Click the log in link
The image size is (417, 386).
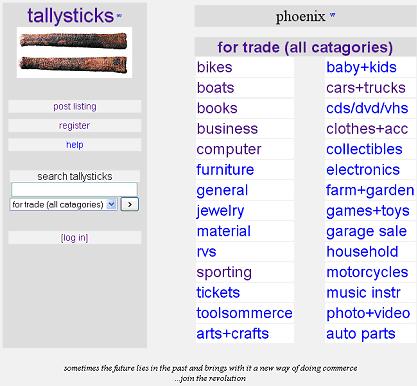point(74,238)
